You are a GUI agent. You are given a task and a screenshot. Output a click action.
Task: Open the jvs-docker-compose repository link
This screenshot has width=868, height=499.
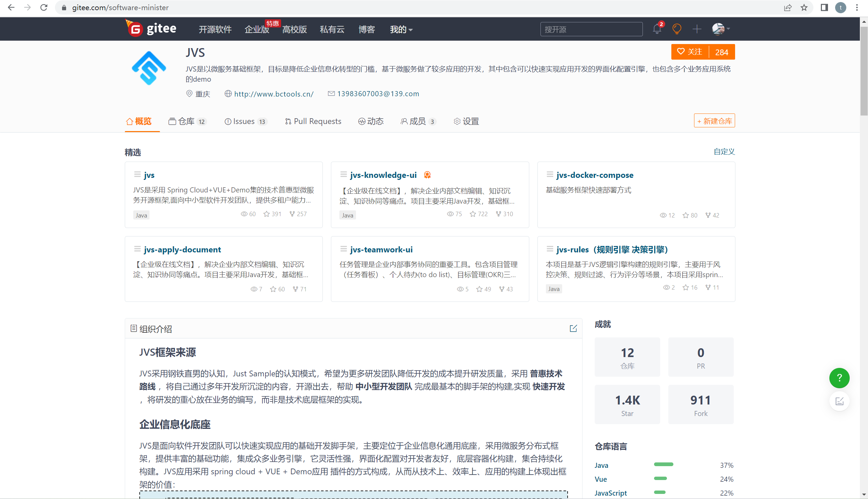(595, 175)
